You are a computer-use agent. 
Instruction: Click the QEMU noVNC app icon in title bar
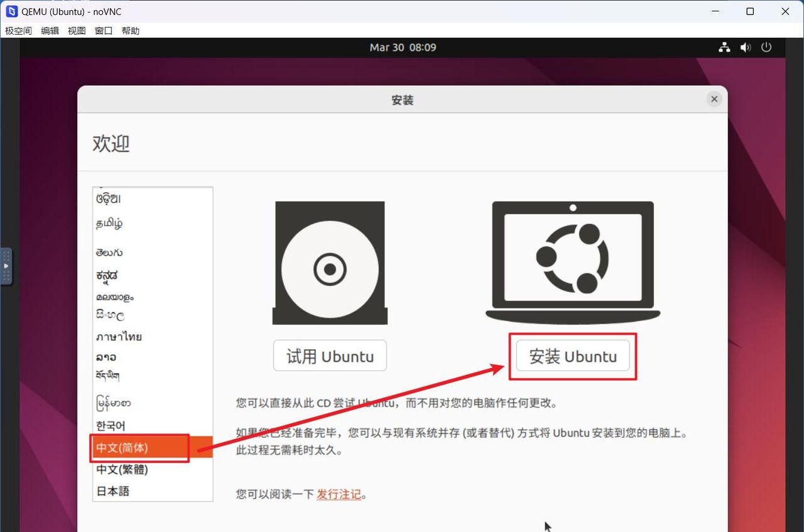click(11, 11)
